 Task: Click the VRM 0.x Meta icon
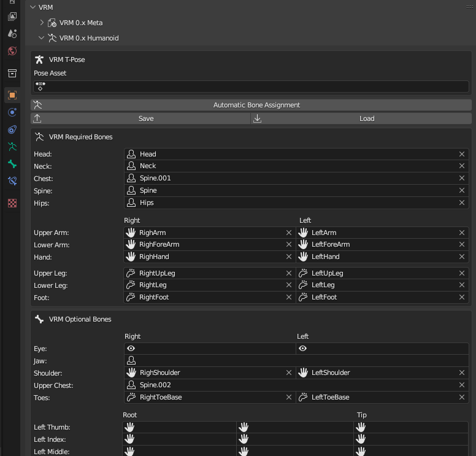tap(52, 23)
